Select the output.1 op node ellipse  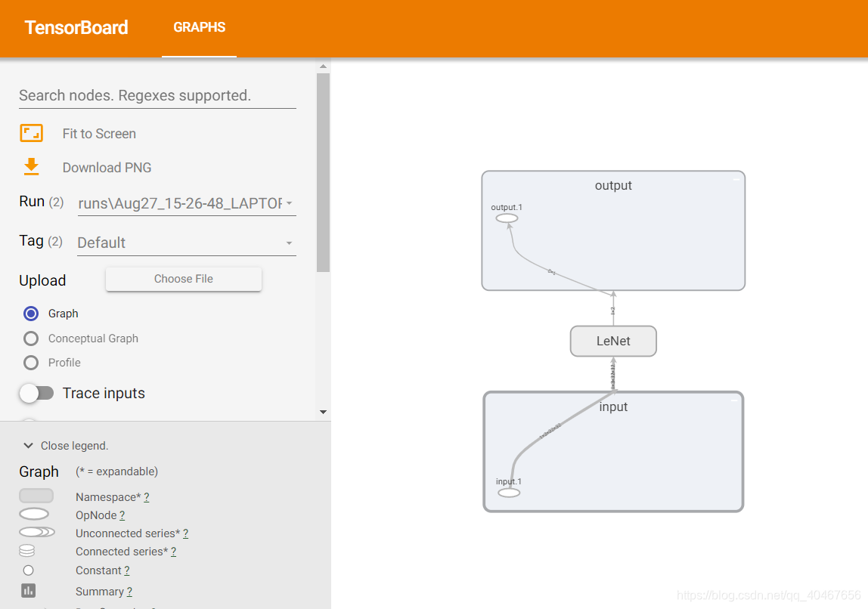(507, 218)
